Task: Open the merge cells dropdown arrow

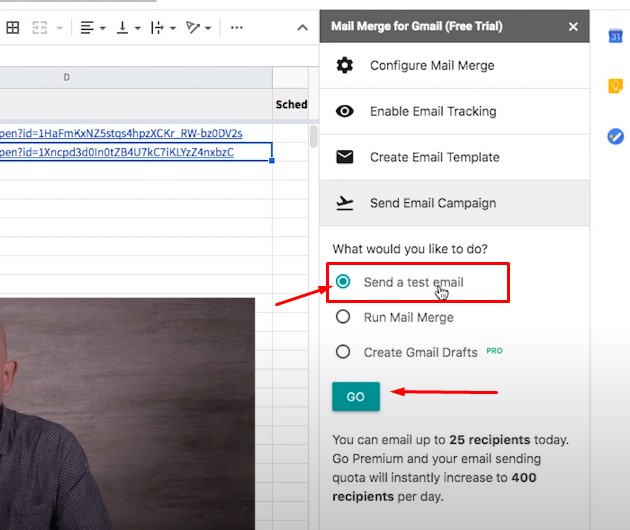Action: point(59,28)
